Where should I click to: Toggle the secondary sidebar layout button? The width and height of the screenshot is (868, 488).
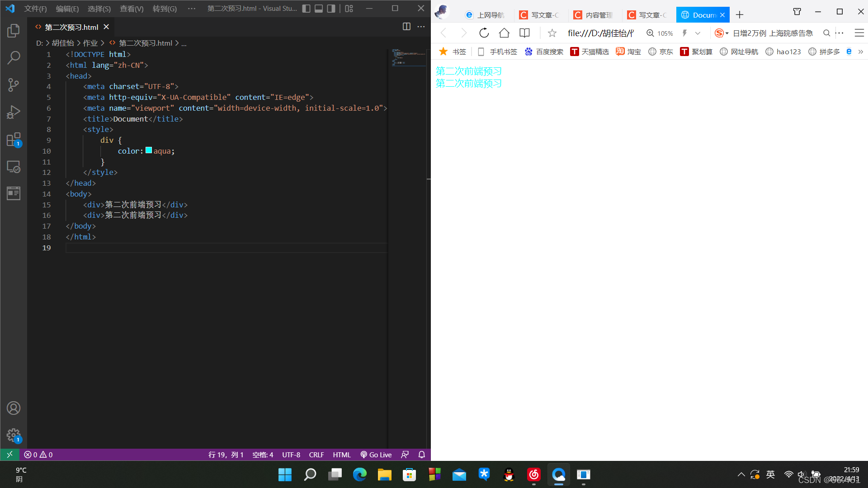pyautogui.click(x=331, y=9)
